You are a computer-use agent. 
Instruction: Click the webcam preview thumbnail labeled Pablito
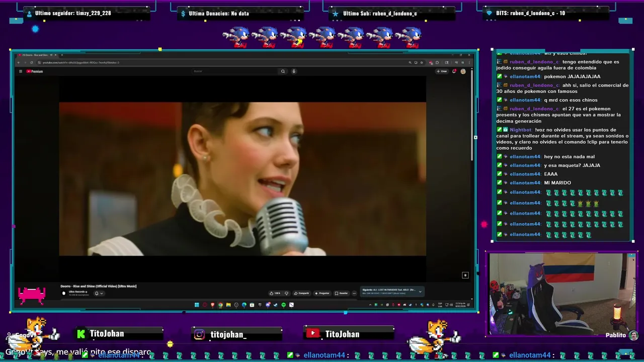563,295
